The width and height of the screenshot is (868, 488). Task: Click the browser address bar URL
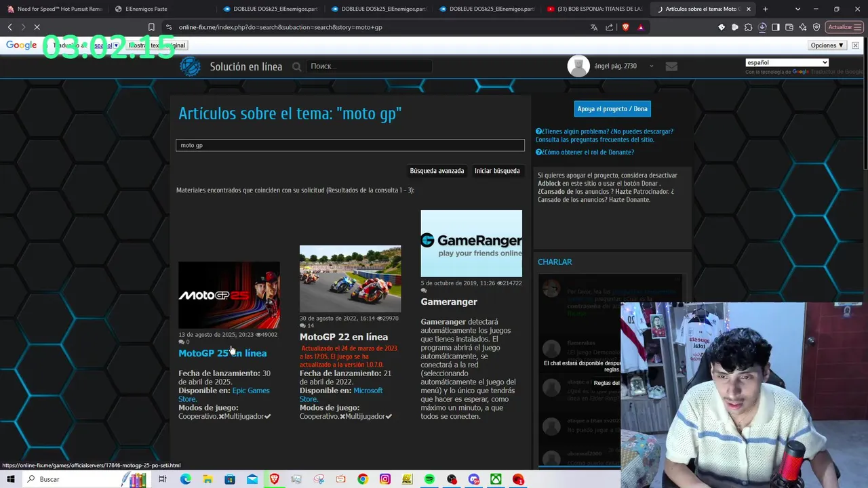[x=281, y=27]
